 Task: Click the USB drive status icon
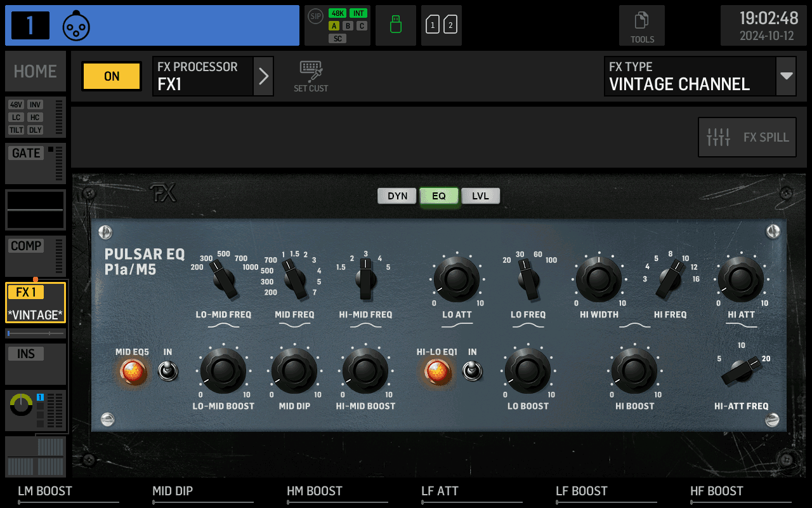(396, 25)
